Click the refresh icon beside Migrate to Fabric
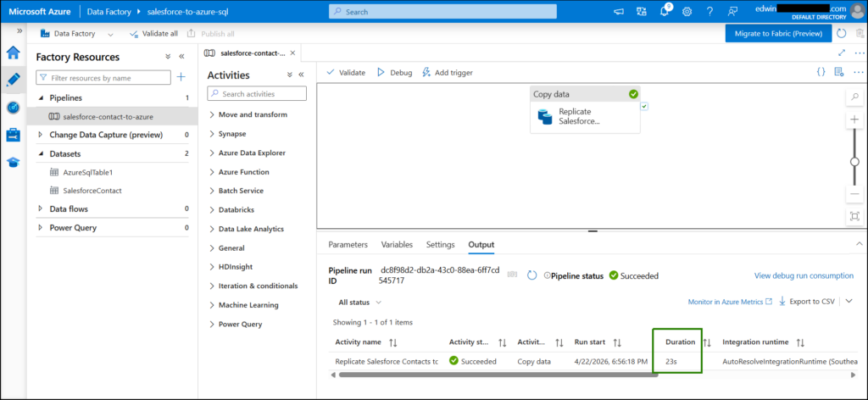This screenshot has height=400, width=868. [842, 33]
